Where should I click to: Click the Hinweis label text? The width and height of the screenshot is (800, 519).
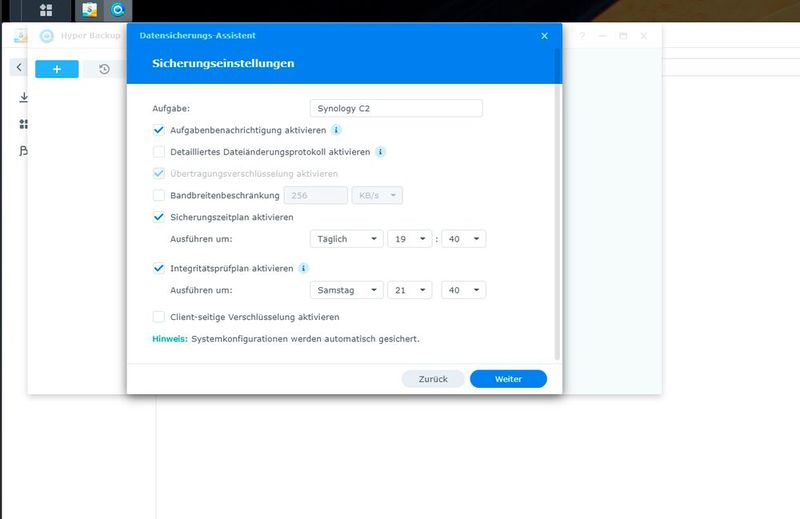click(x=170, y=339)
